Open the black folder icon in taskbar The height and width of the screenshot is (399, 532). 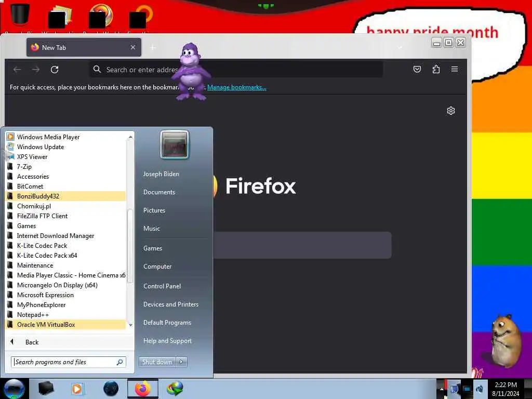click(46, 389)
